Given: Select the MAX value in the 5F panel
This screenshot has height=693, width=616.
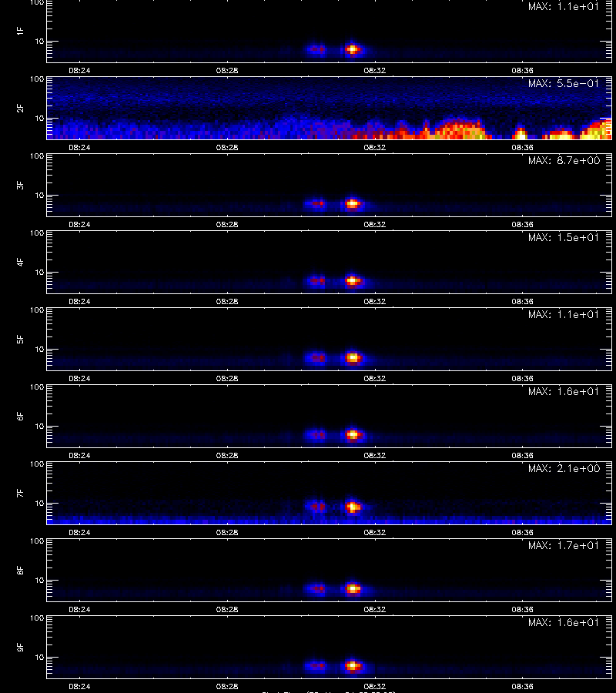Looking at the screenshot, I should point(564,314).
